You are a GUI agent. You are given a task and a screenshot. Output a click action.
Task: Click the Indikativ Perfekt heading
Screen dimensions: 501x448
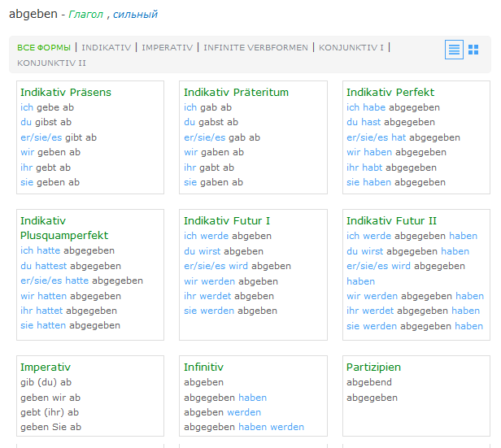[x=390, y=92]
